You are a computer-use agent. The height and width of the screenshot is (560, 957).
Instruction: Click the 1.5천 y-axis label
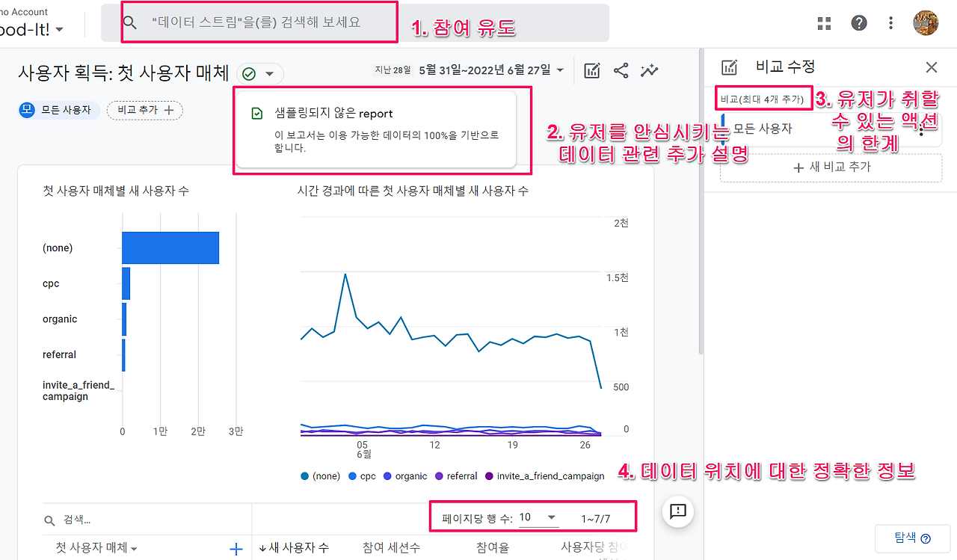[617, 278]
